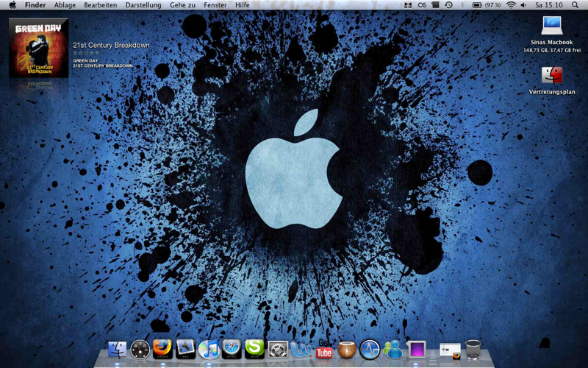Image resolution: width=588 pixels, height=368 pixels.
Task: Launch Dashboard gauge icon in Dock
Action: [140, 349]
